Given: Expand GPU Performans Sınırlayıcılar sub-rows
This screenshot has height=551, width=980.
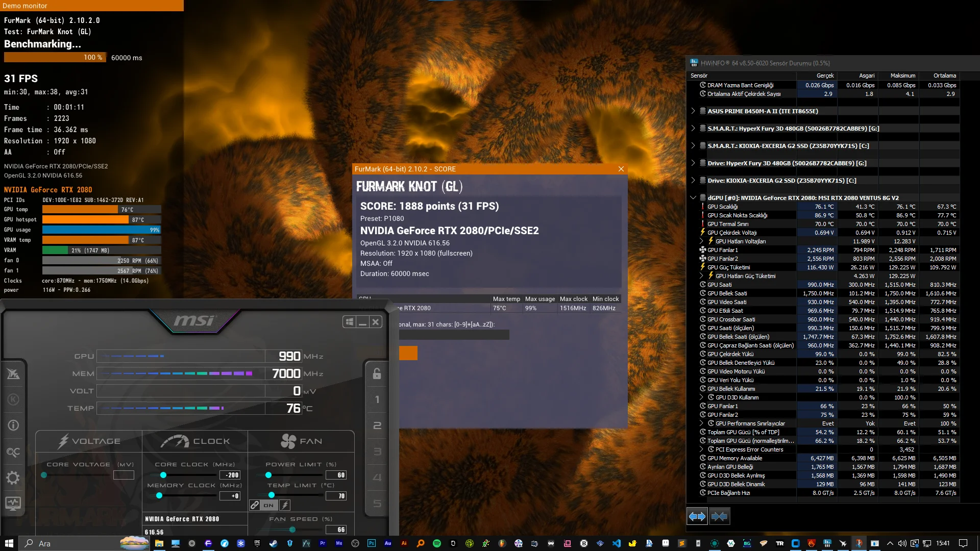Looking at the screenshot, I should (701, 423).
